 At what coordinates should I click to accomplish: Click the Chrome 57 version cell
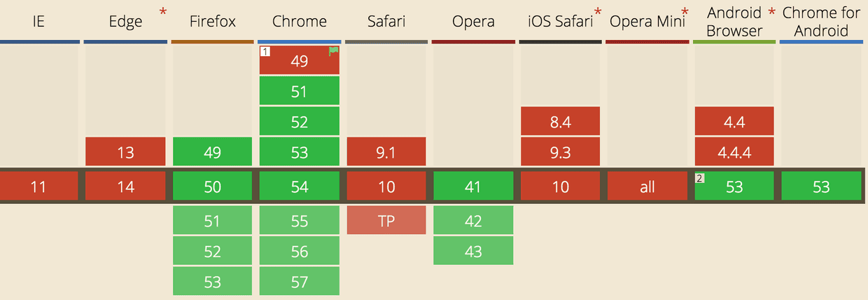click(300, 282)
